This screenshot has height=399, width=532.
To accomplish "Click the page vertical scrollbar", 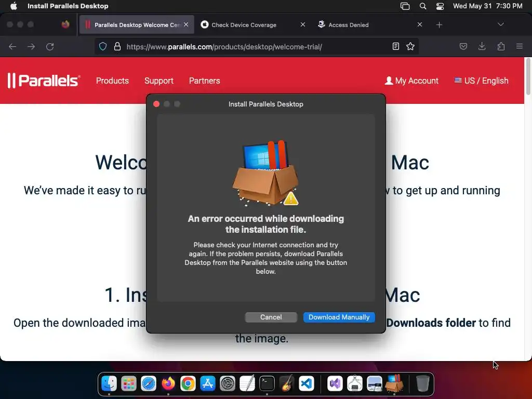I will 528,77.
